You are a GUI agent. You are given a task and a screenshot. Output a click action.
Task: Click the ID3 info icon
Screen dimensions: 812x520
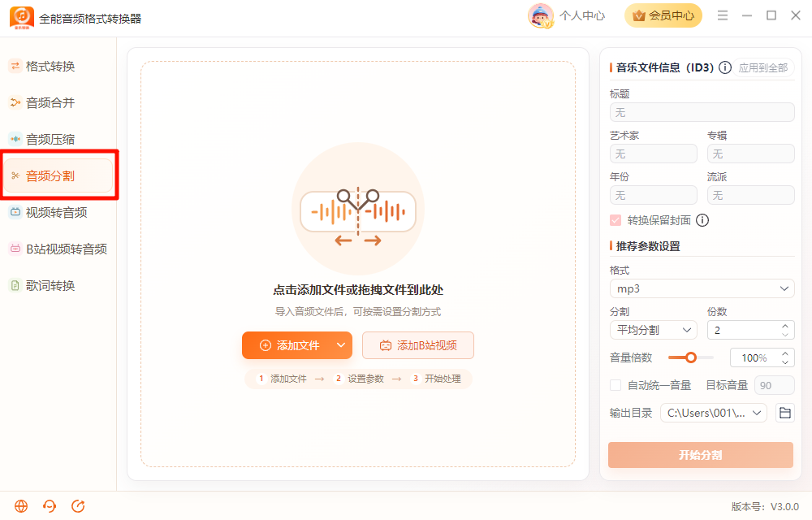pyautogui.click(x=725, y=67)
